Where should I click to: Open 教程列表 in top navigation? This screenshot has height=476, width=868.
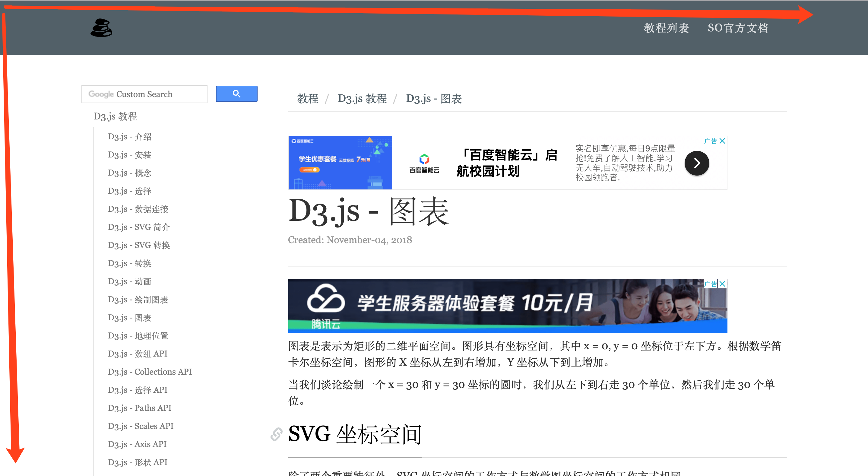[666, 28]
